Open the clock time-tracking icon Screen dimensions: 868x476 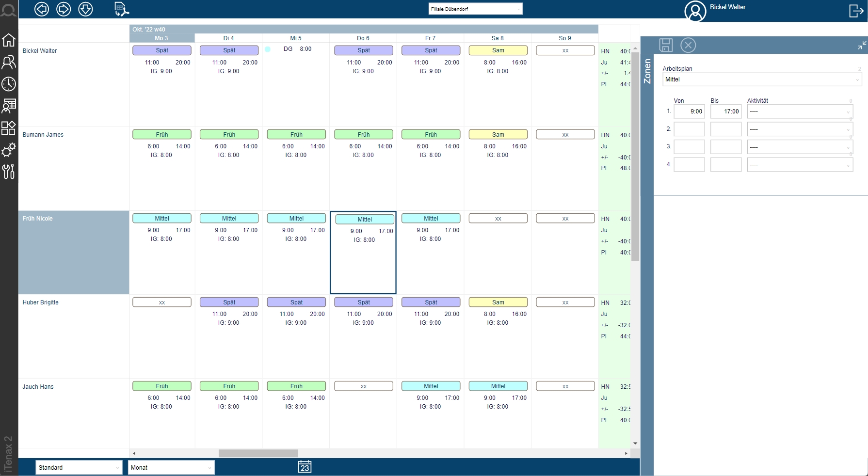(9, 84)
